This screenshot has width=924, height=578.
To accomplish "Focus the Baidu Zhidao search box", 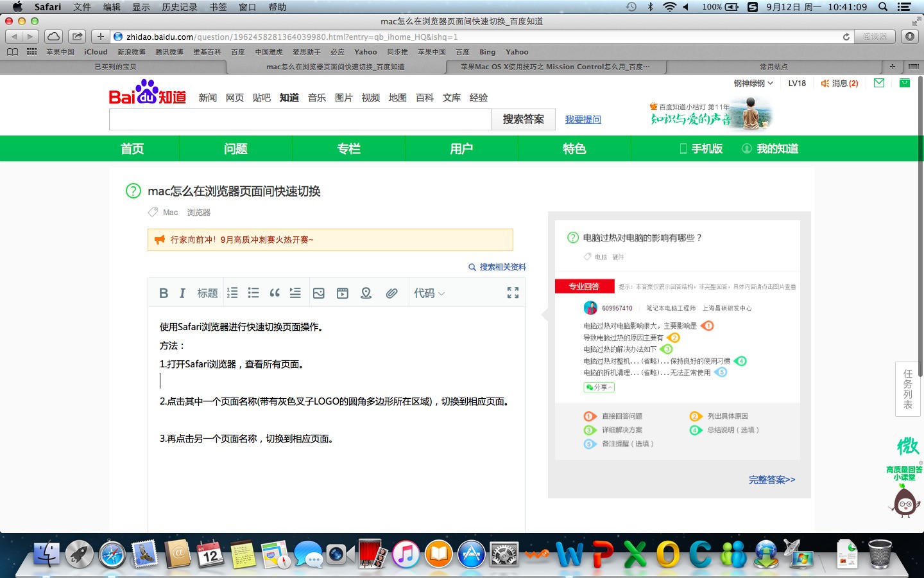I will click(300, 119).
